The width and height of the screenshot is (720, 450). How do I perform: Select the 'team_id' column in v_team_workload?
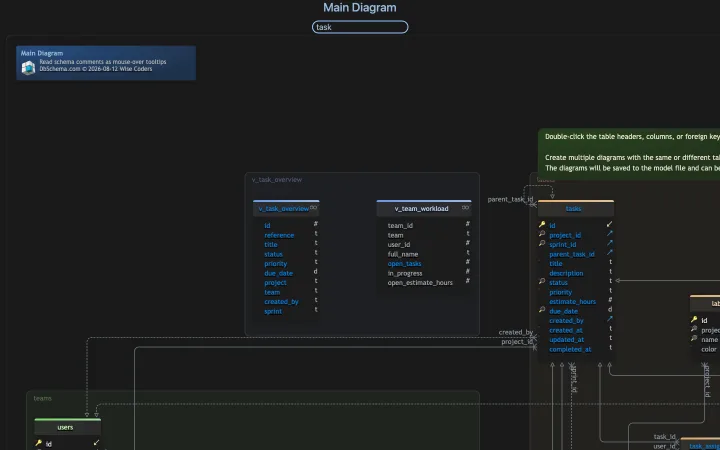(x=400, y=225)
